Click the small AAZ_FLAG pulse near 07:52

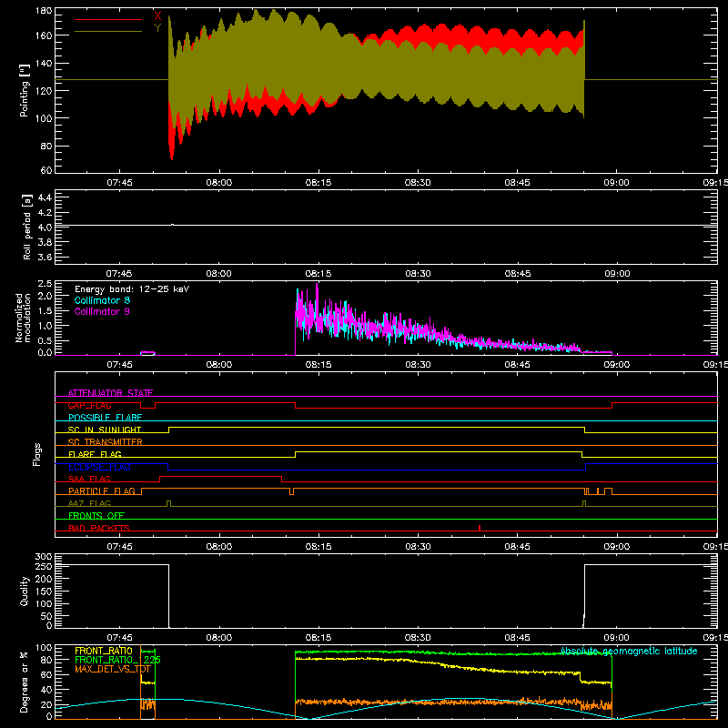[x=168, y=503]
